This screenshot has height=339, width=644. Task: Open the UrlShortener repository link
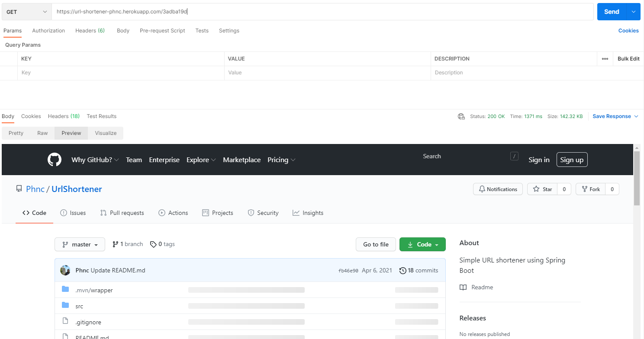(x=77, y=189)
